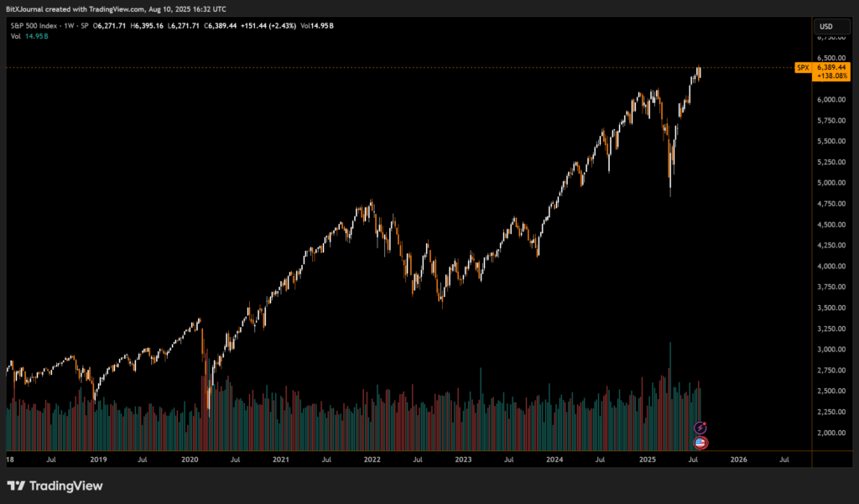Click the Vol indicator legend label
Image resolution: width=859 pixels, height=504 pixels.
click(15, 37)
